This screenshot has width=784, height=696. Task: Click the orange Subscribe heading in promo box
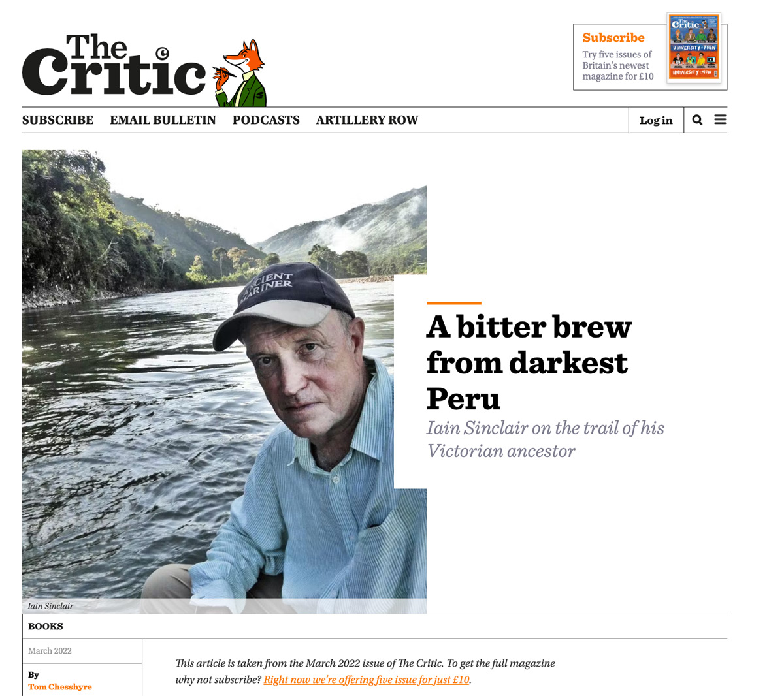point(613,38)
